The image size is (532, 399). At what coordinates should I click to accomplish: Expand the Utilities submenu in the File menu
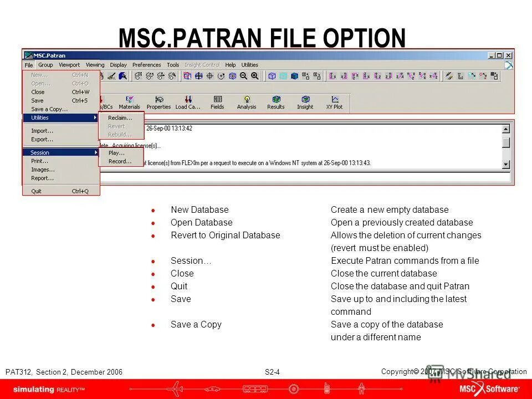(61, 117)
